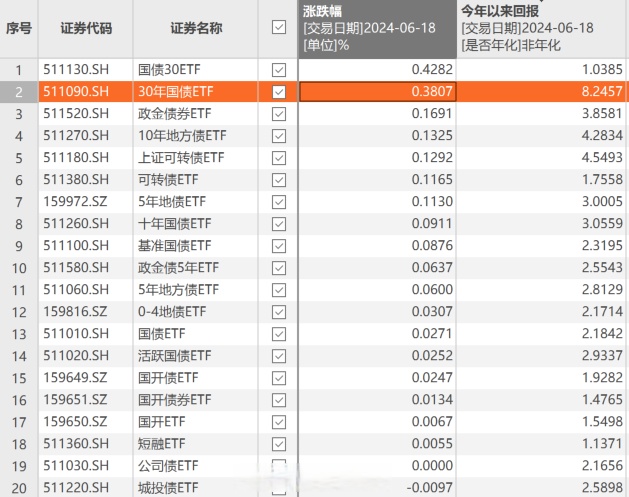
Task: Sort by 涨跌幅 column header
Action: tap(377, 29)
